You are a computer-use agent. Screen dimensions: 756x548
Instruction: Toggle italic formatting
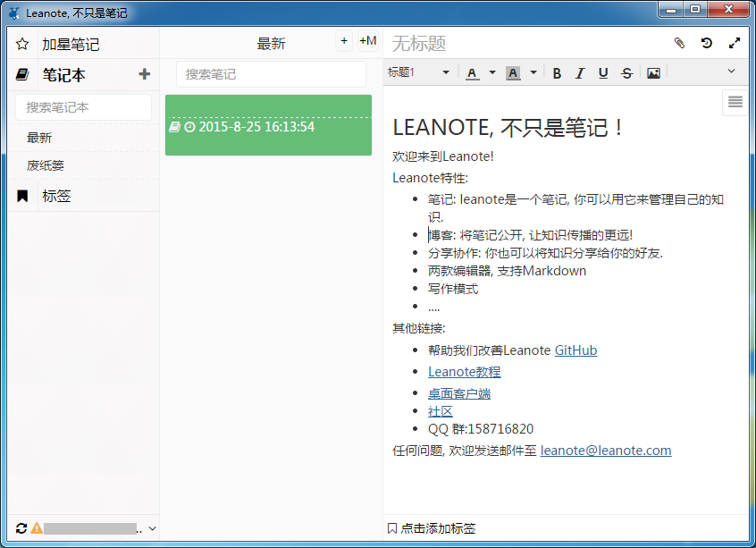pyautogui.click(x=580, y=72)
